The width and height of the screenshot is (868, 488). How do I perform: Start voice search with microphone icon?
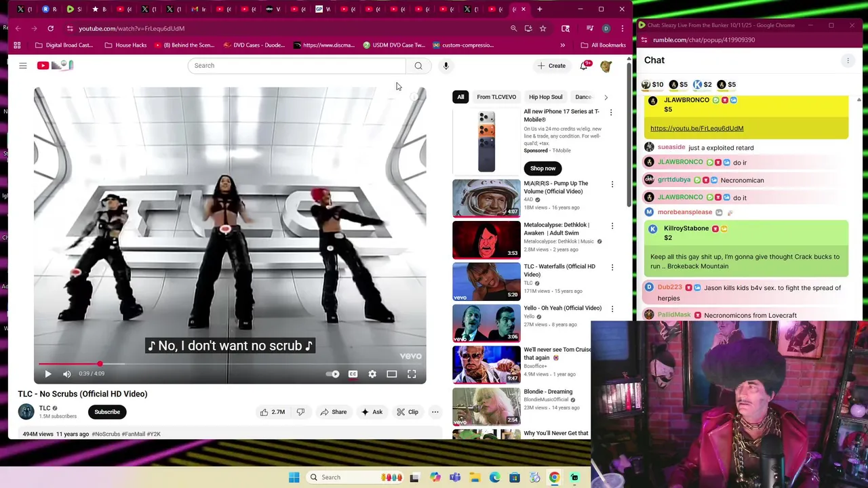coord(446,66)
